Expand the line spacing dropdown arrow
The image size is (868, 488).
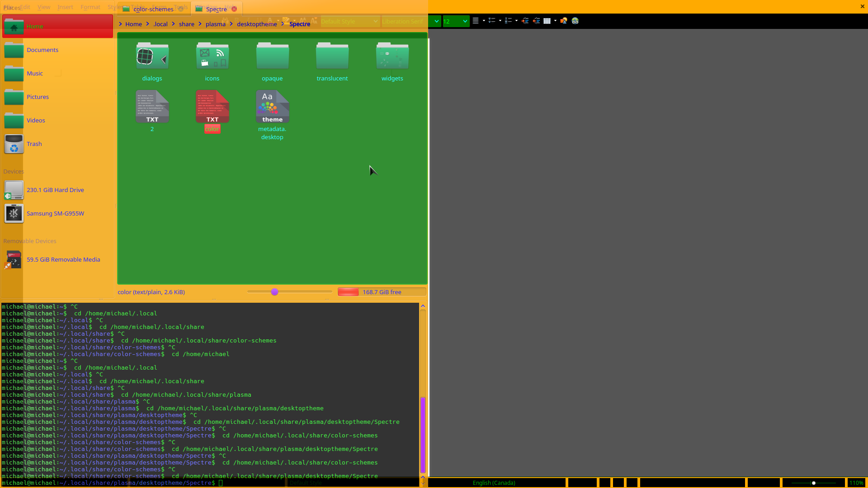[x=516, y=21]
